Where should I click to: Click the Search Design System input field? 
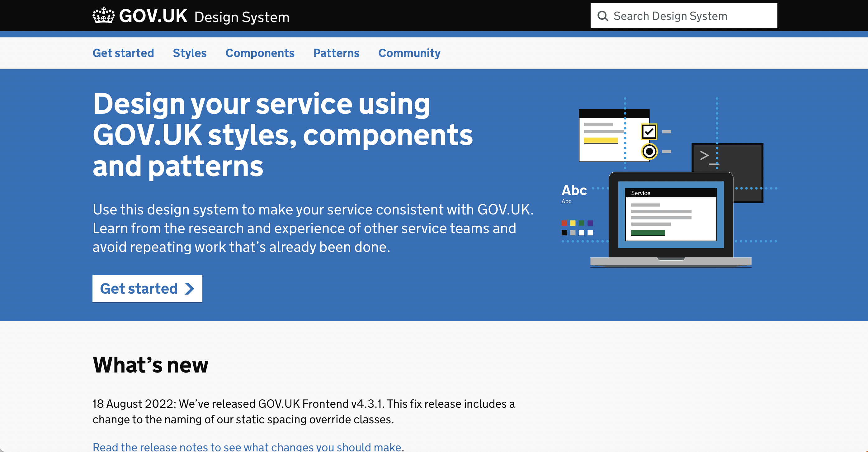point(684,16)
